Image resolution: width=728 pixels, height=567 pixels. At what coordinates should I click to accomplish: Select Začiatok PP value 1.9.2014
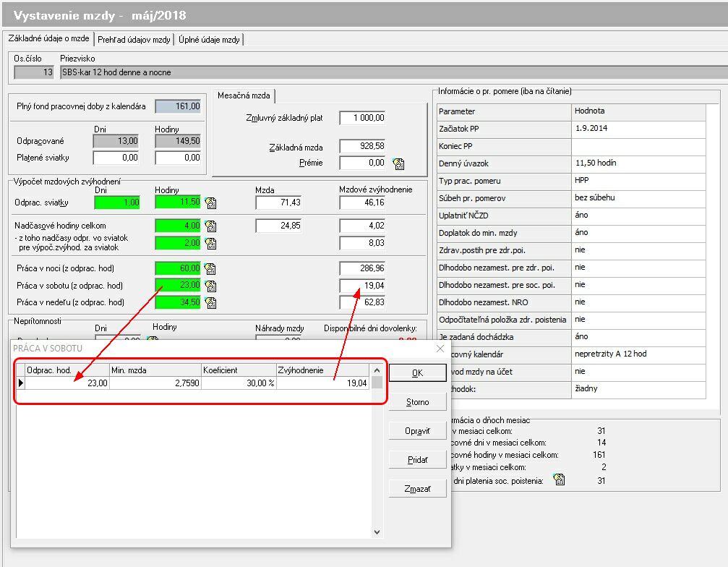tap(638, 129)
